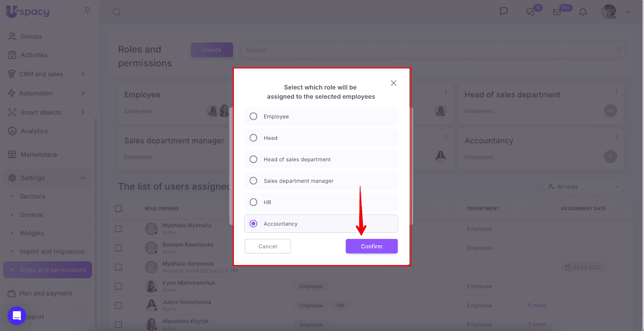Confirm the role assignment

(x=371, y=246)
